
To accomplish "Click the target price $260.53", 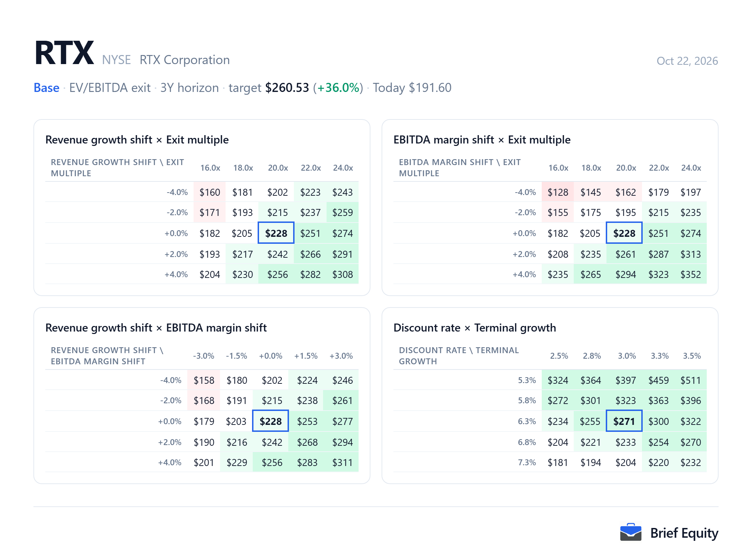I will [287, 88].
